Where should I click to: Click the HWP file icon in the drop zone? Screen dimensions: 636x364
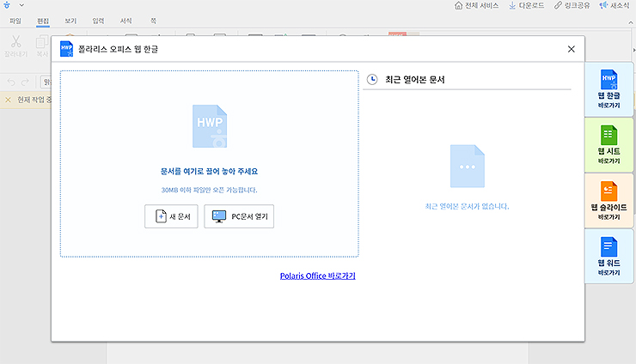(x=210, y=126)
